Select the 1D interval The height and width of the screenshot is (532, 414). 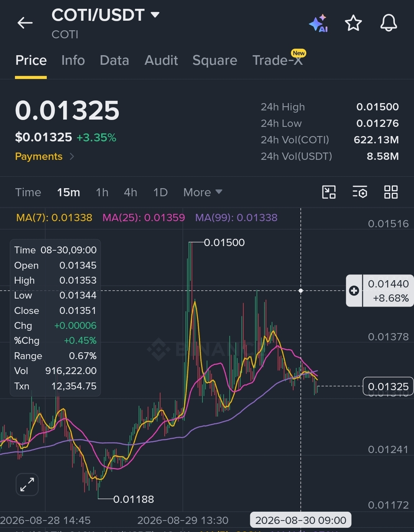(x=160, y=192)
